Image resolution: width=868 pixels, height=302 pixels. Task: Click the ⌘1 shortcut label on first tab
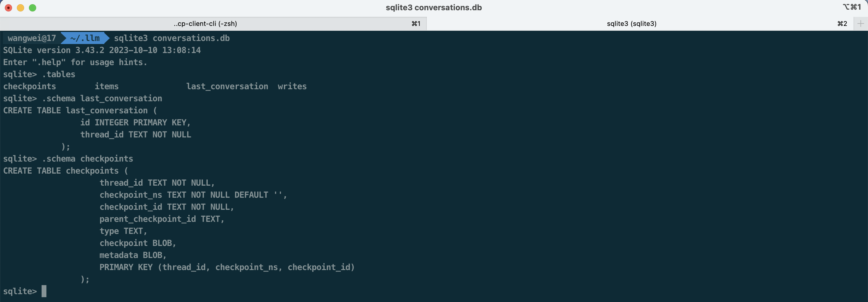pyautogui.click(x=416, y=24)
